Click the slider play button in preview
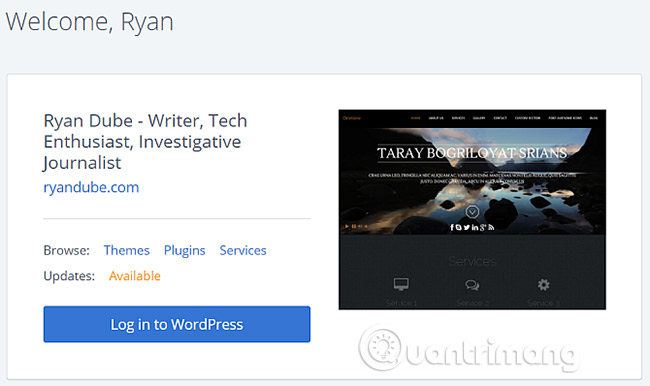 pos(347,226)
